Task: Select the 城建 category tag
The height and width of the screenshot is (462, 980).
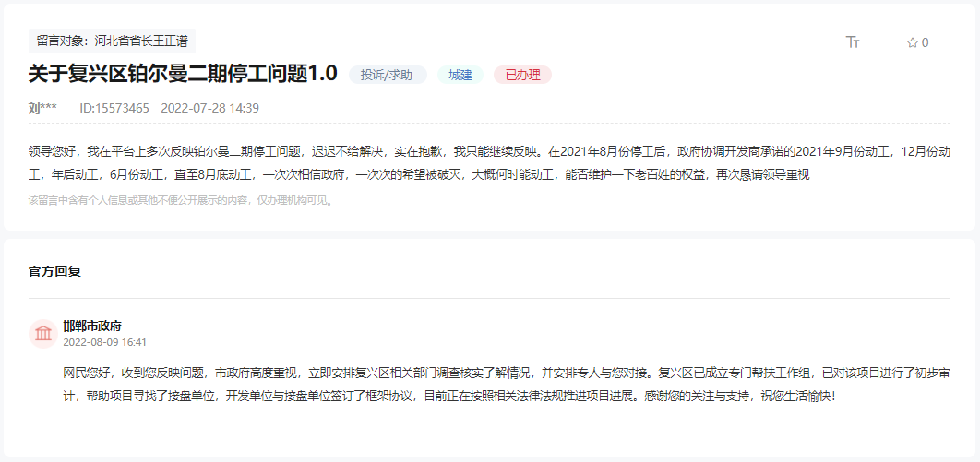Action: coord(460,75)
